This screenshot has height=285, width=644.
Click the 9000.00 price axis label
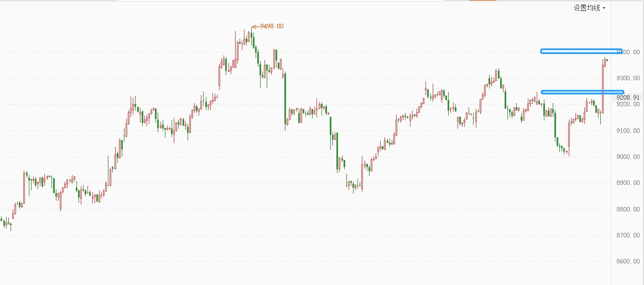coord(628,157)
